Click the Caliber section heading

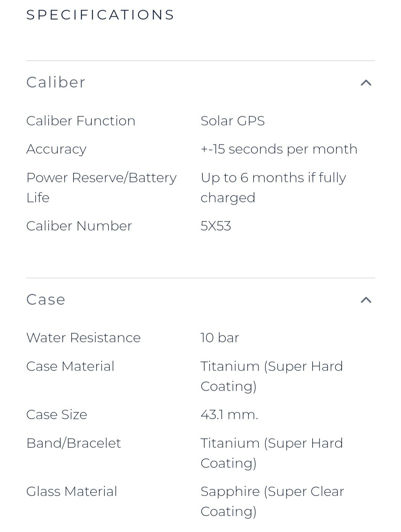(x=56, y=82)
